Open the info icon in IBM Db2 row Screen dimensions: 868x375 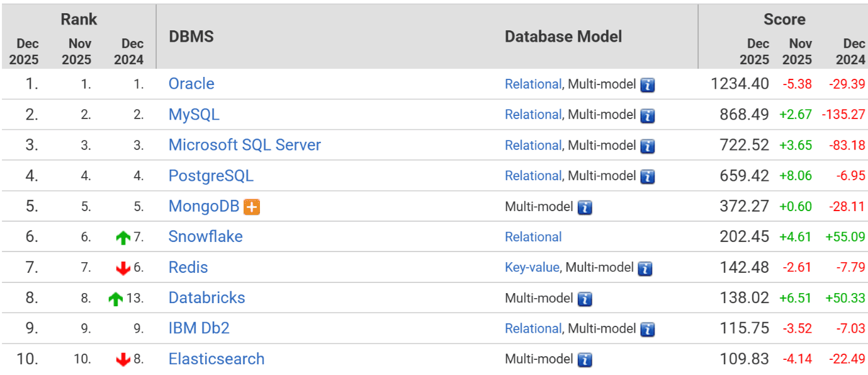point(648,329)
